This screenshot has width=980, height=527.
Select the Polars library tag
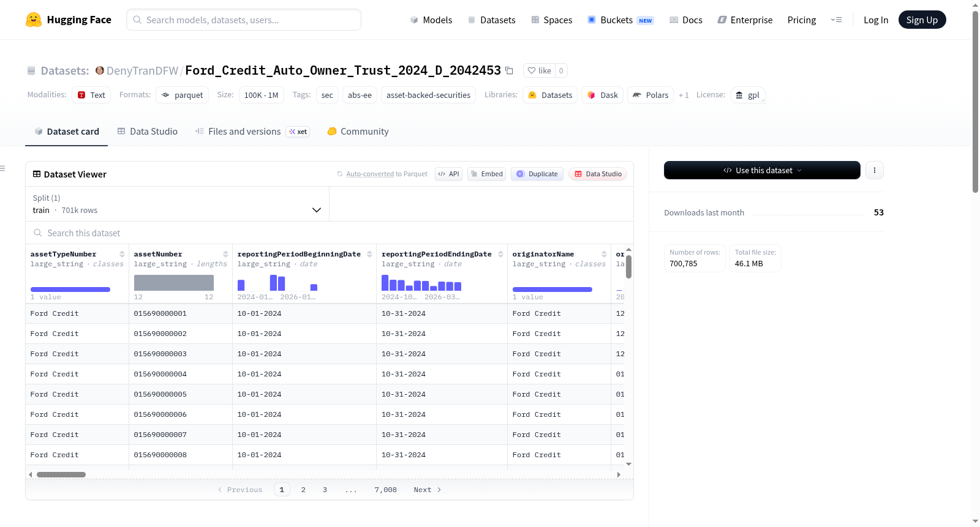pyautogui.click(x=650, y=95)
